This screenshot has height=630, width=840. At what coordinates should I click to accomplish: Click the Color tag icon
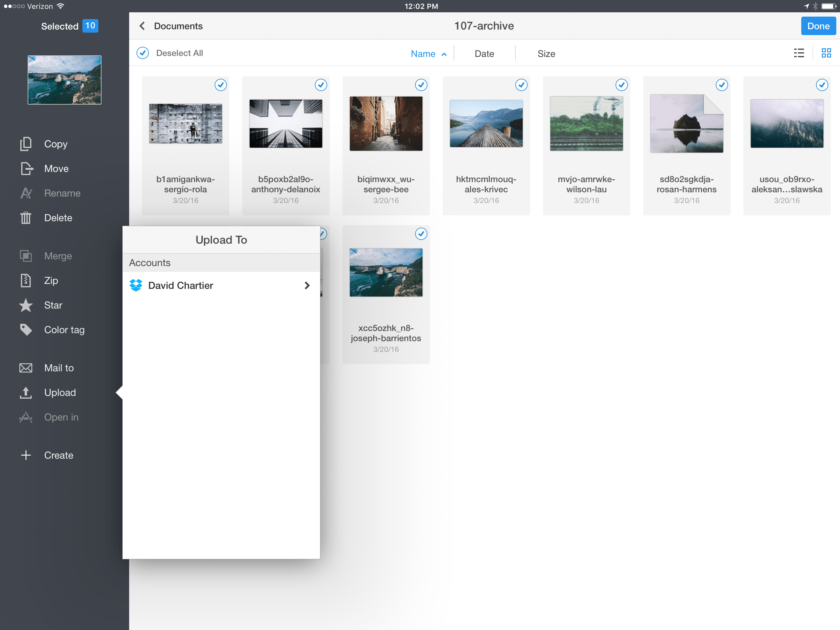tap(26, 330)
